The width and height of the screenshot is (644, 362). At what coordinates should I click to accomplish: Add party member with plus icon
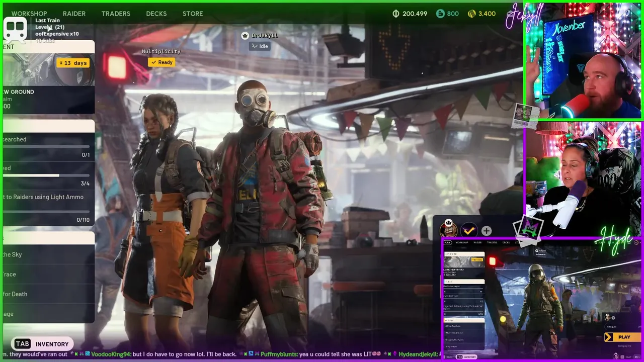[487, 231]
